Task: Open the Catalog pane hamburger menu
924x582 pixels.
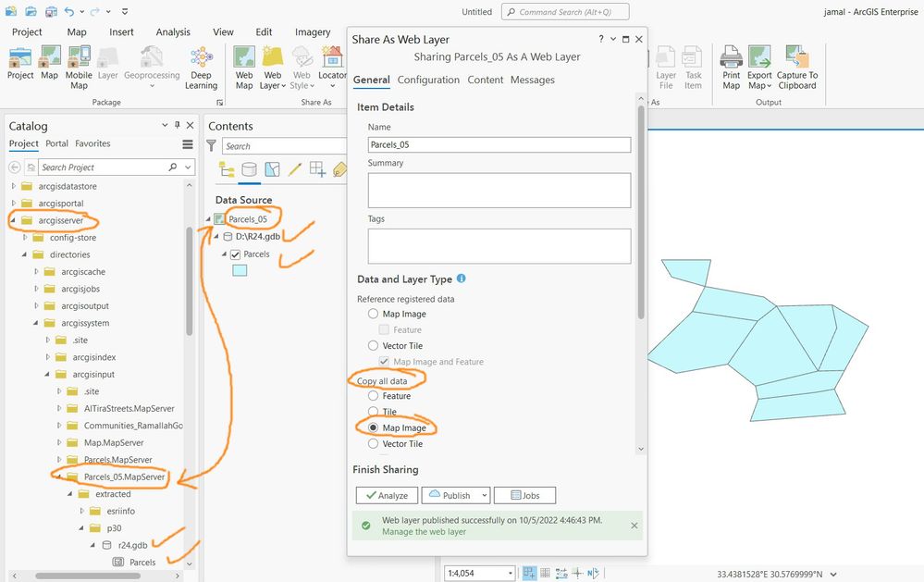Action: 188,144
